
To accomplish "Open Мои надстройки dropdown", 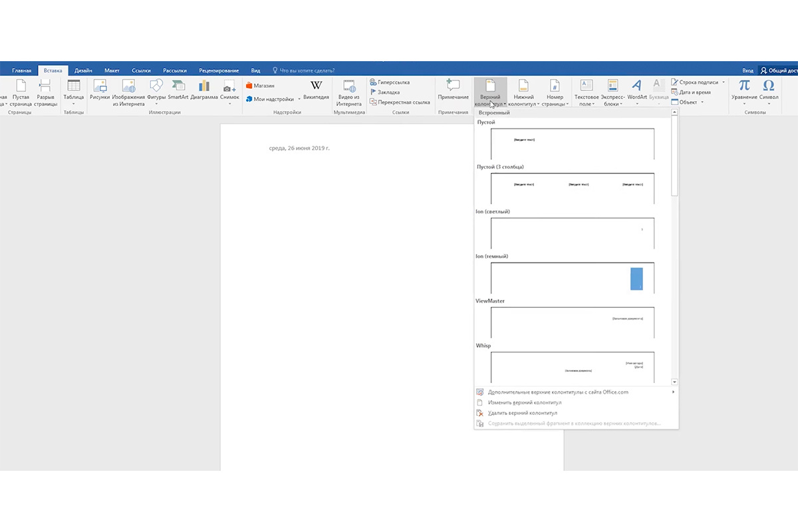I will pyautogui.click(x=273, y=99).
